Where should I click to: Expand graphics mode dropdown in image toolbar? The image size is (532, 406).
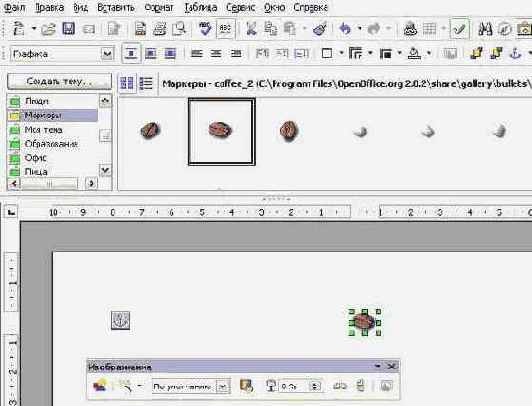223,386
